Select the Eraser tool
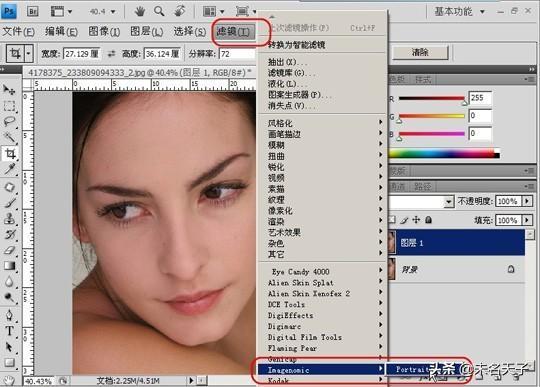 click(x=9, y=250)
